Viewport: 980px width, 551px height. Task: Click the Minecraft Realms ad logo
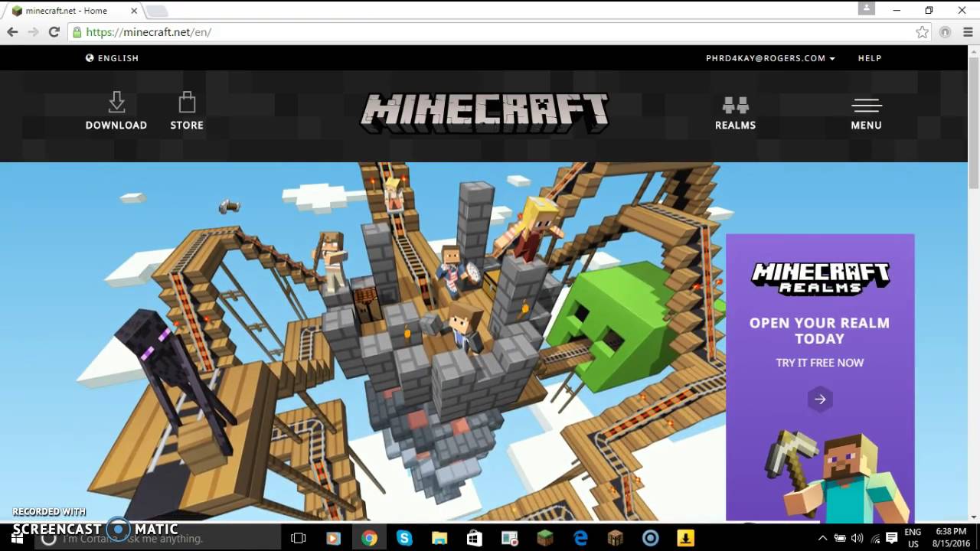coord(820,279)
